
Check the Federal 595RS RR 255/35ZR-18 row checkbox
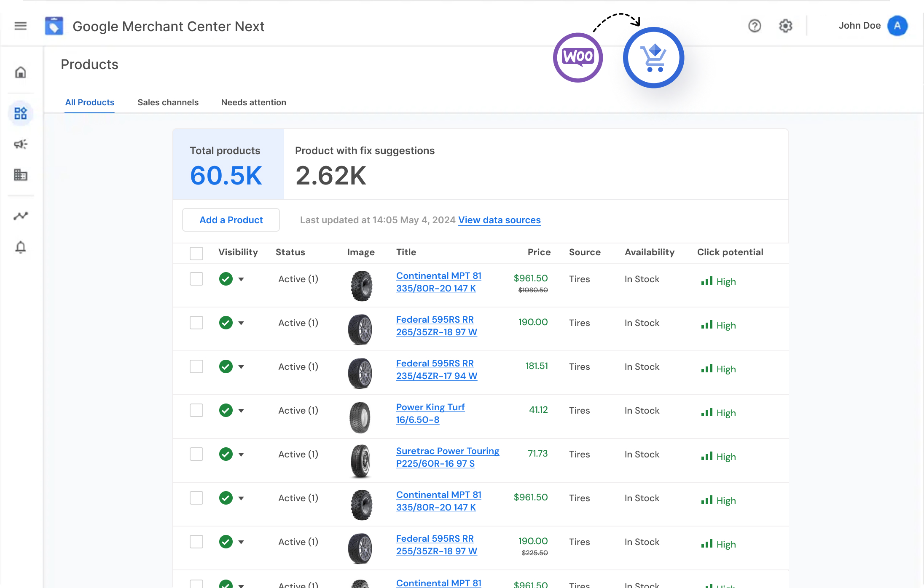[x=196, y=542]
